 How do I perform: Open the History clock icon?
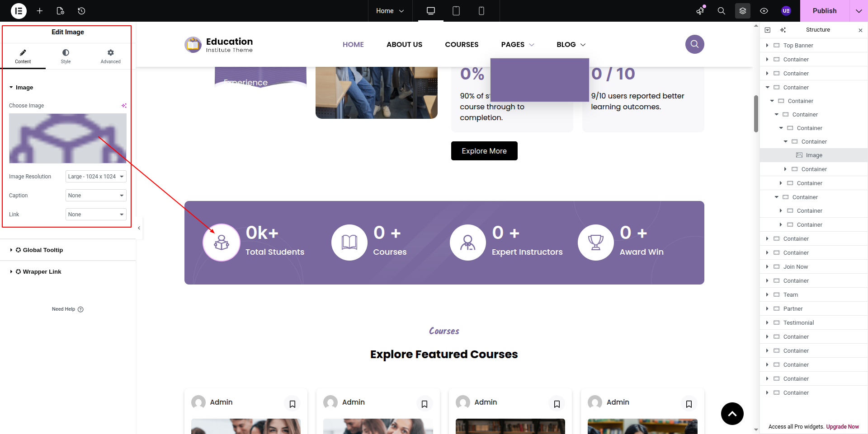coord(81,11)
